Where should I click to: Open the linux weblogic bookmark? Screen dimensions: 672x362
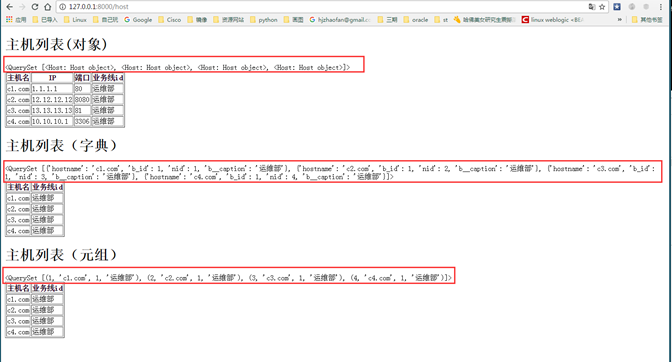pyautogui.click(x=552, y=20)
